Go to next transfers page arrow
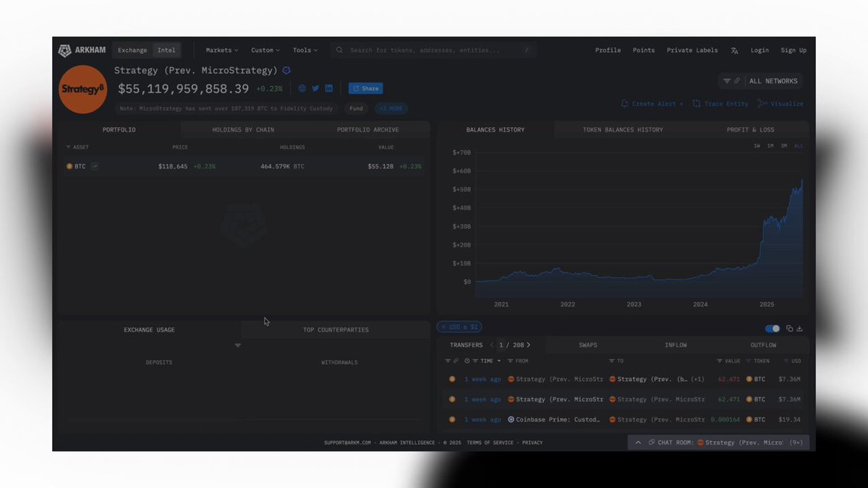 tap(529, 345)
